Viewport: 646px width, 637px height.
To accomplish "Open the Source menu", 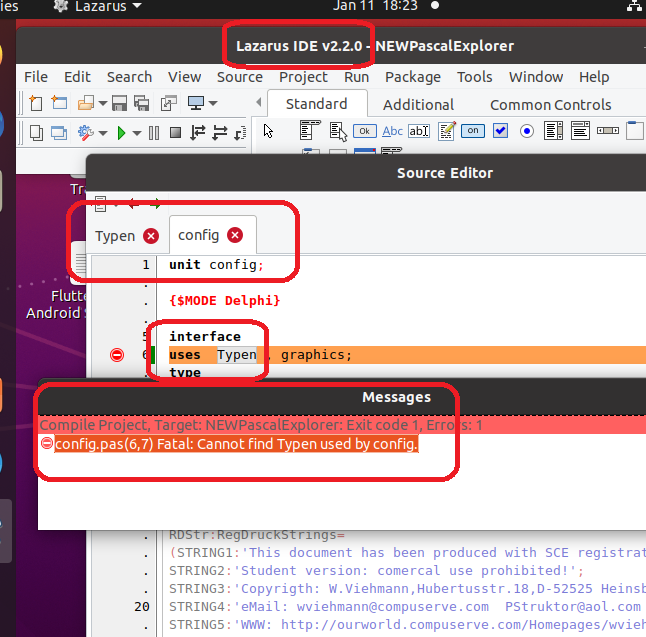I will click(240, 77).
